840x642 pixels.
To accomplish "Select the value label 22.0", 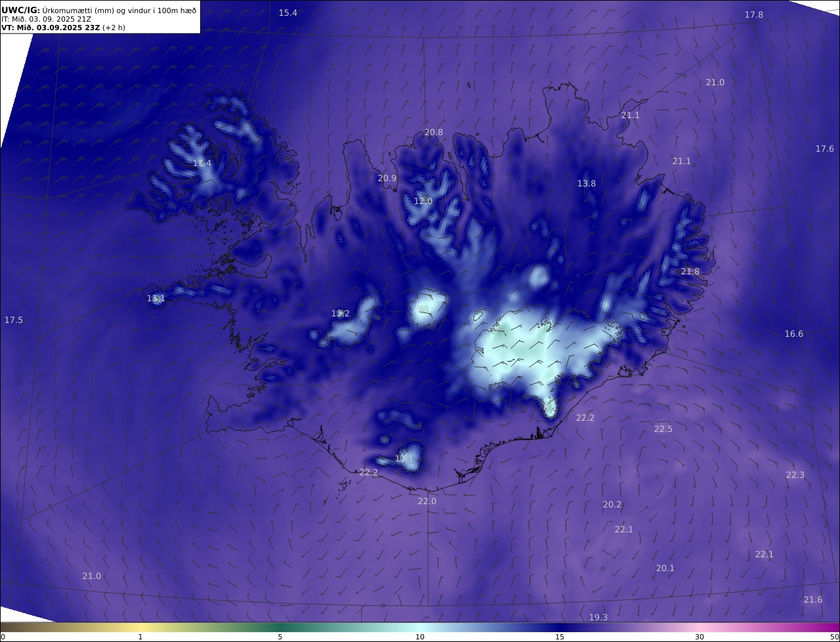I will pyautogui.click(x=427, y=502).
